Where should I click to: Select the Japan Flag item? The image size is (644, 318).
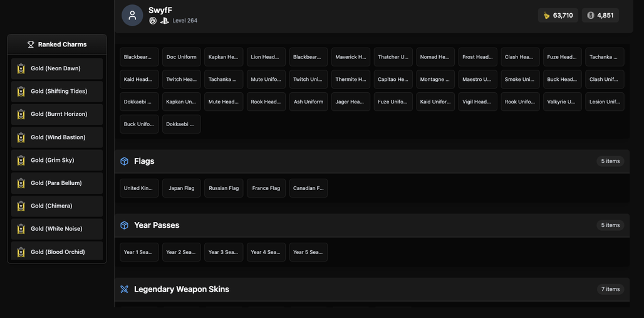[x=182, y=188]
